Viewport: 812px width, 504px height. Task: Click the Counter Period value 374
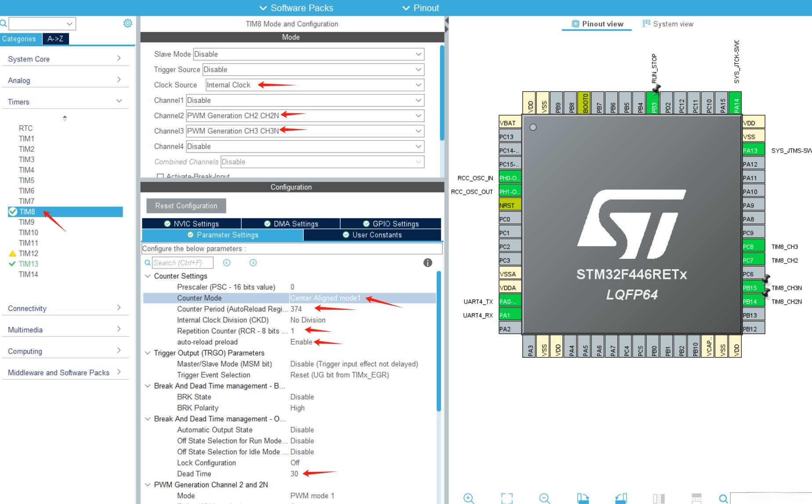[x=296, y=309]
